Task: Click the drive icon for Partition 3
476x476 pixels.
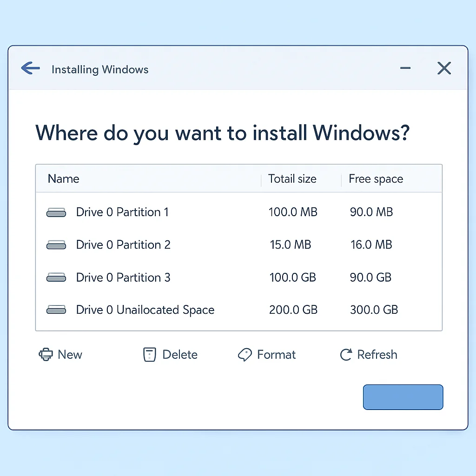Action: coord(56,278)
